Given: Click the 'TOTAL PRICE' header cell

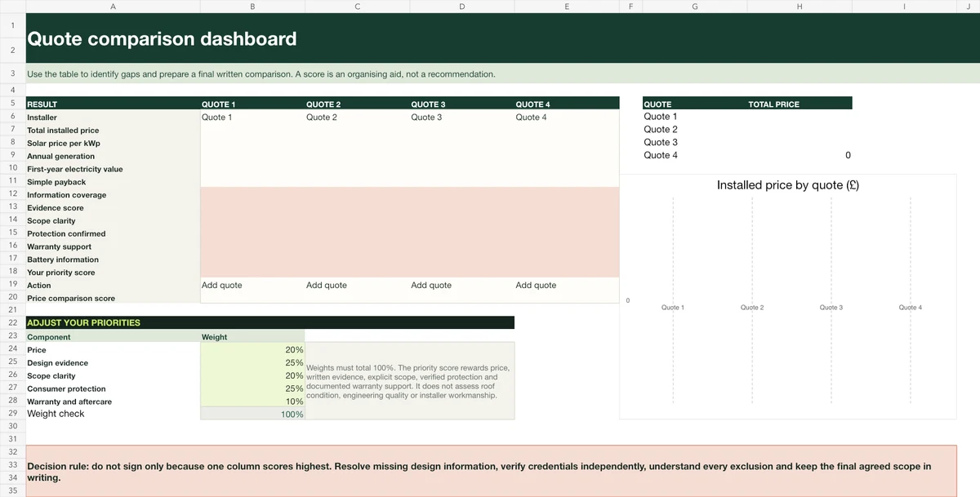Looking at the screenshot, I should click(800, 104).
